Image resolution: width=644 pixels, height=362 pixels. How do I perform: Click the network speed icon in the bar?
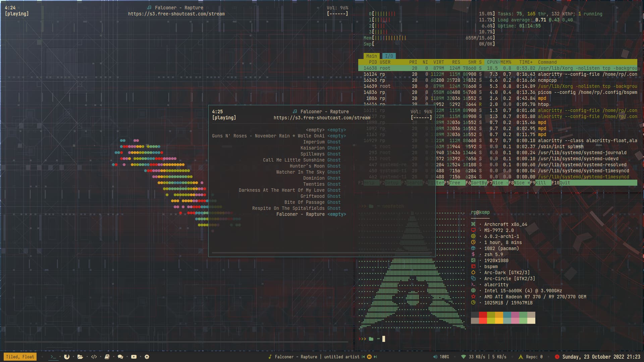[464, 357]
